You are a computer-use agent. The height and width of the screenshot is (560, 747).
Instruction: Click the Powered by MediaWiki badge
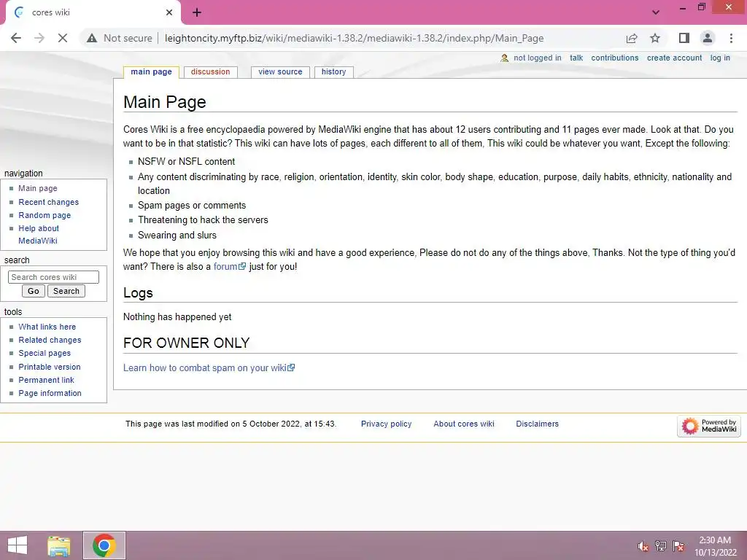pyautogui.click(x=709, y=425)
